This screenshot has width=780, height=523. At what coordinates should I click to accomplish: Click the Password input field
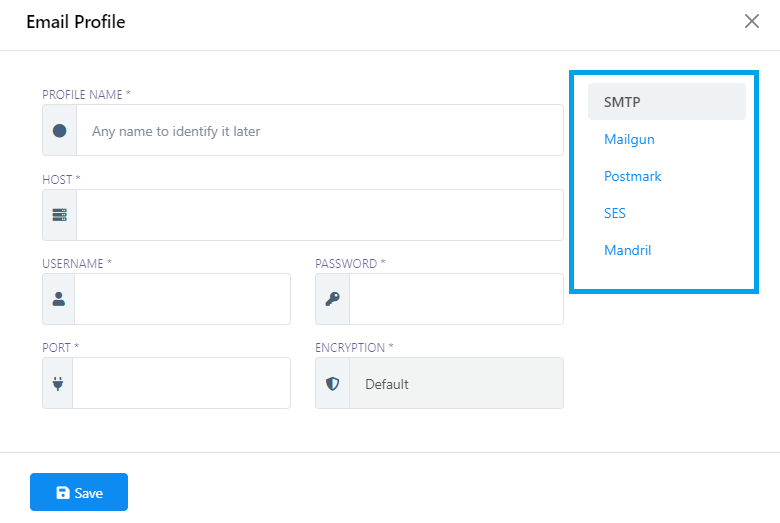coord(456,299)
